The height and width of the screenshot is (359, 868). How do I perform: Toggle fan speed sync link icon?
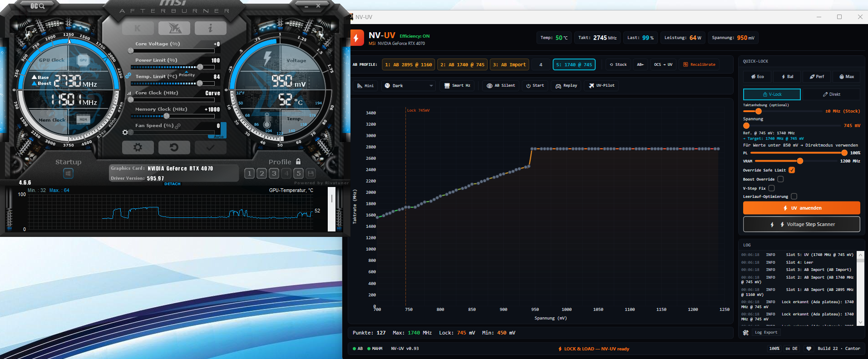178,126
